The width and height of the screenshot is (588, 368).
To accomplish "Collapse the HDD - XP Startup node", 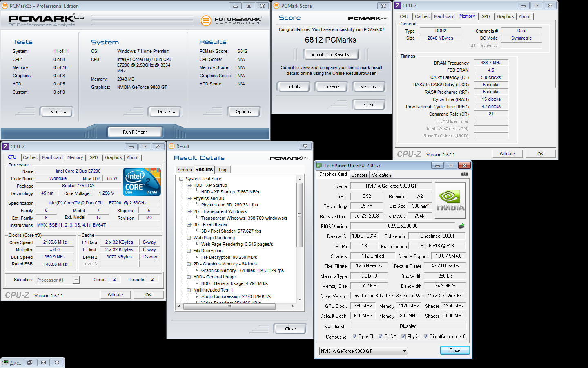I will click(189, 185).
